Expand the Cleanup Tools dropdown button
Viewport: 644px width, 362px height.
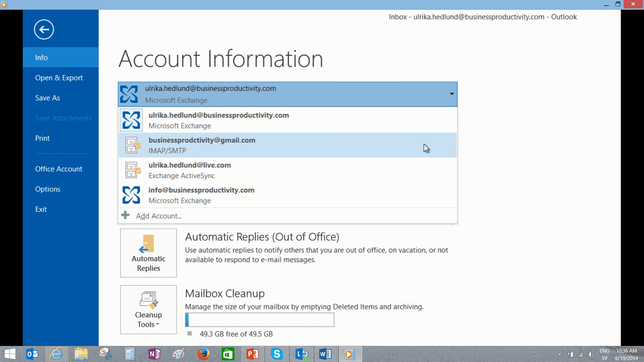149,310
